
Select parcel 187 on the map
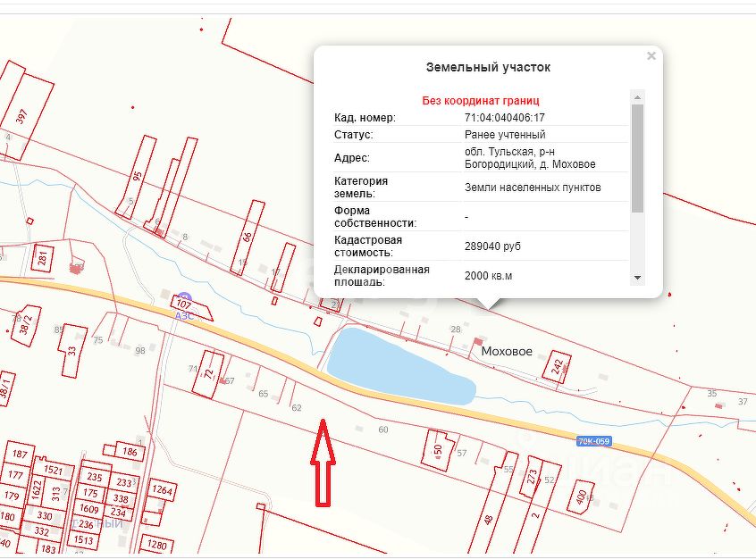[20, 454]
